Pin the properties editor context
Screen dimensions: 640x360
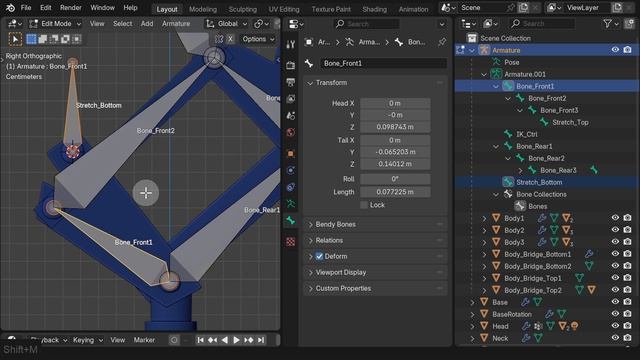(x=442, y=42)
